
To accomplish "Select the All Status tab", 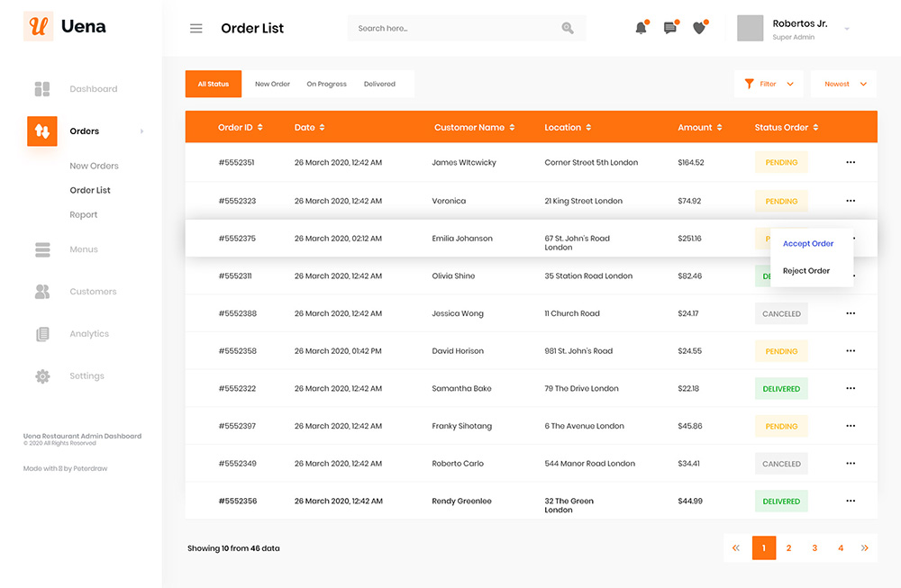I will click(214, 84).
